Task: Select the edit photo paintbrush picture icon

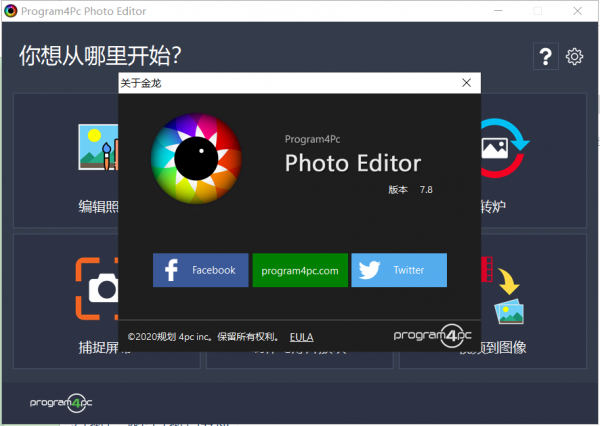Action: tap(98, 147)
